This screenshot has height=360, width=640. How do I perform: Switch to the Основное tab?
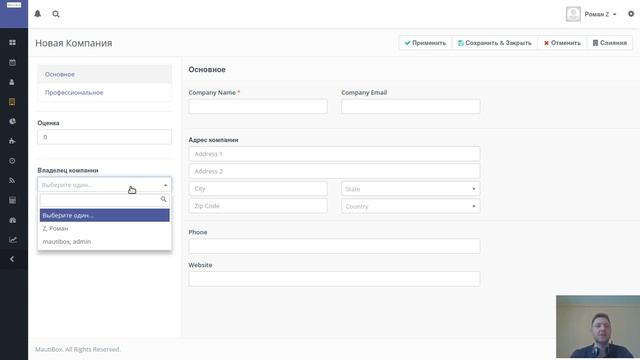104,74
